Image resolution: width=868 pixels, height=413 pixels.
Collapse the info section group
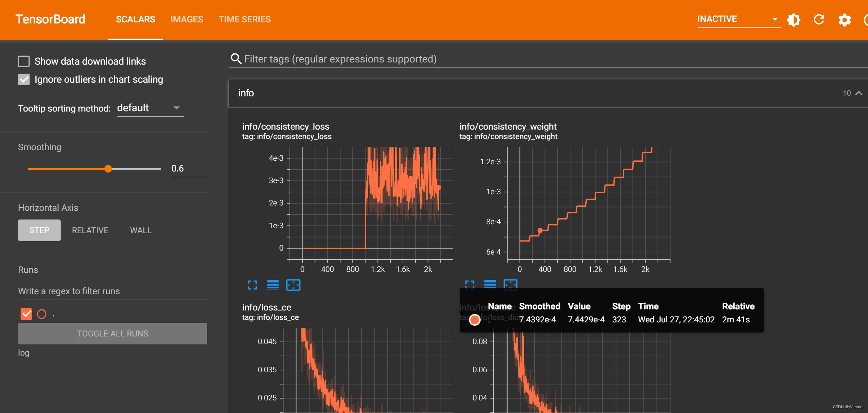coord(859,93)
